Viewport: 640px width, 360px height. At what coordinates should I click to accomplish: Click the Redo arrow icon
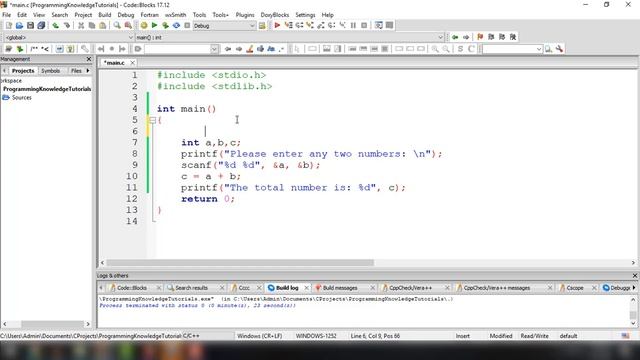tap(67, 26)
